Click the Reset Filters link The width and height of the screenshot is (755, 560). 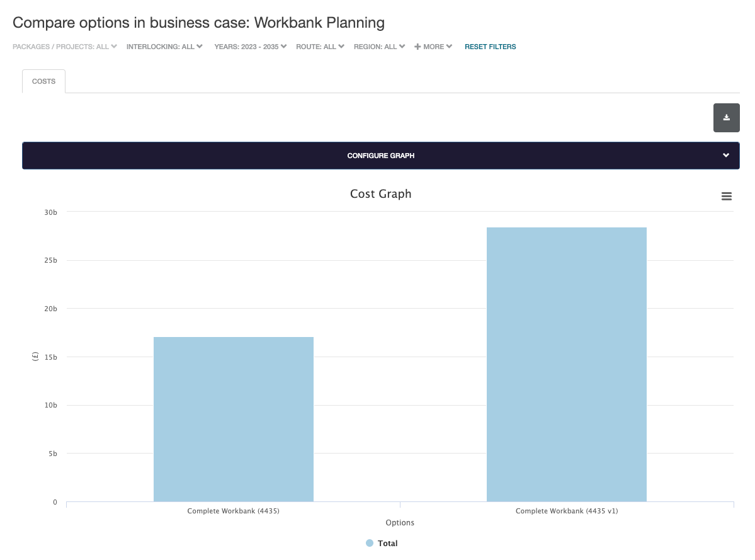(490, 47)
